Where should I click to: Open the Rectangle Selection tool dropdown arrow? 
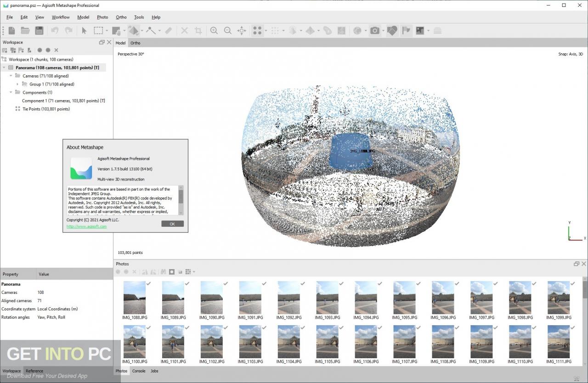(107, 31)
